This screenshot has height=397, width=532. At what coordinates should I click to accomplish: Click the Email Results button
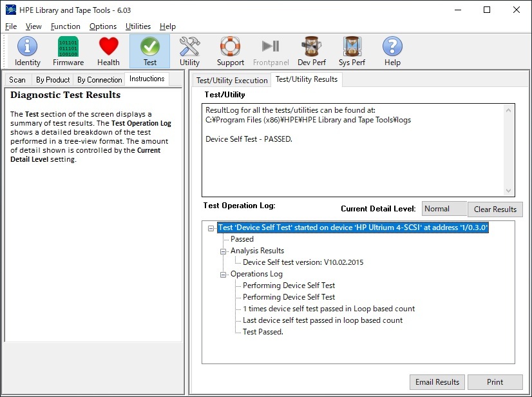(x=437, y=382)
